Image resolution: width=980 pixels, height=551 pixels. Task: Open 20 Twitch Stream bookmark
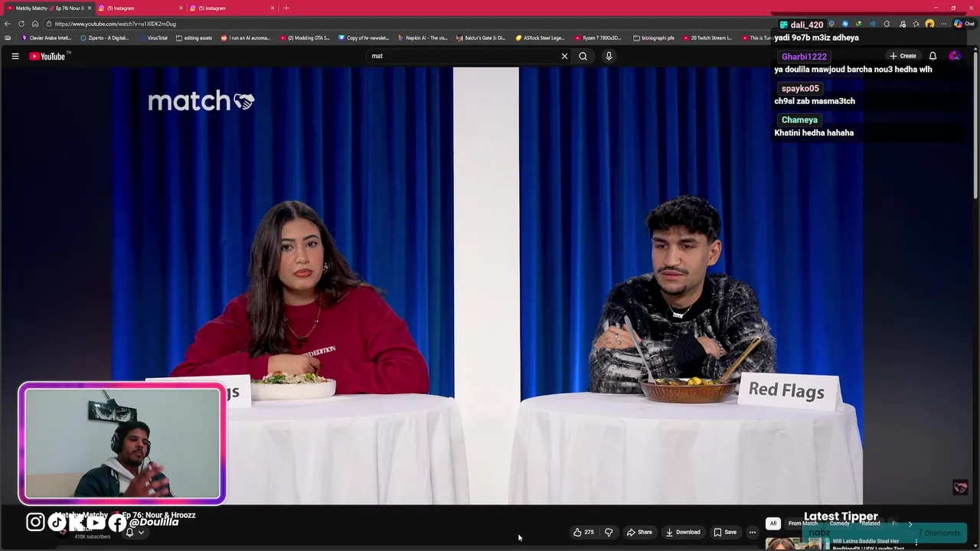(708, 37)
